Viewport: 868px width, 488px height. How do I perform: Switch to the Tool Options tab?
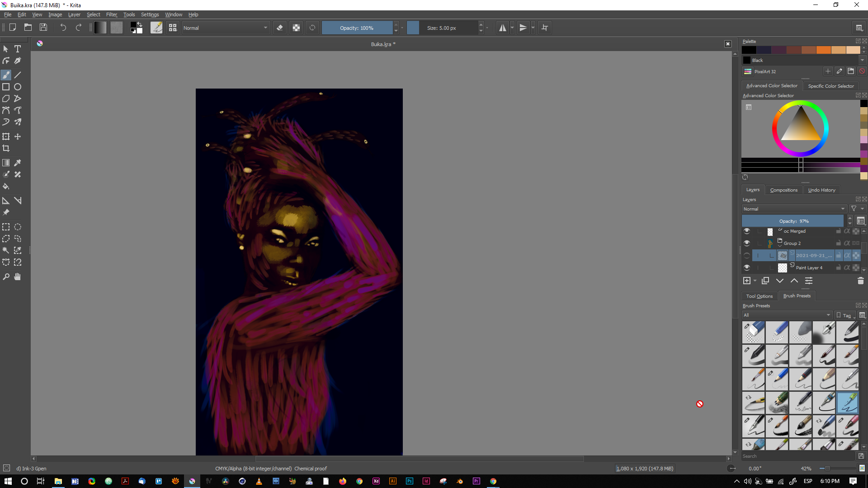(x=759, y=296)
